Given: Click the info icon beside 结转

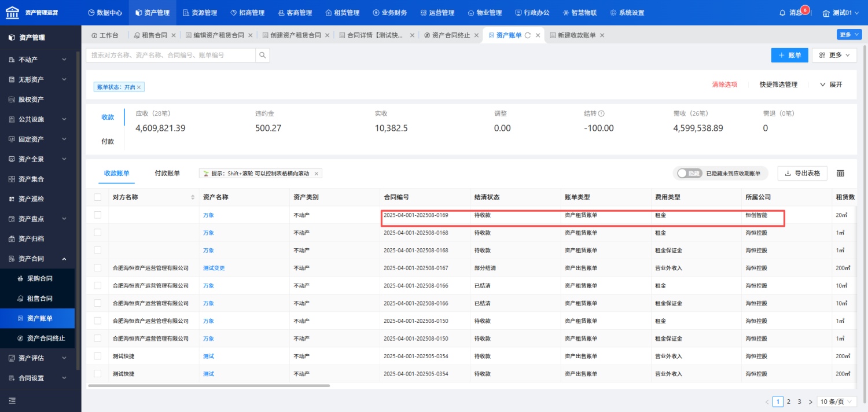Looking at the screenshot, I should (601, 114).
